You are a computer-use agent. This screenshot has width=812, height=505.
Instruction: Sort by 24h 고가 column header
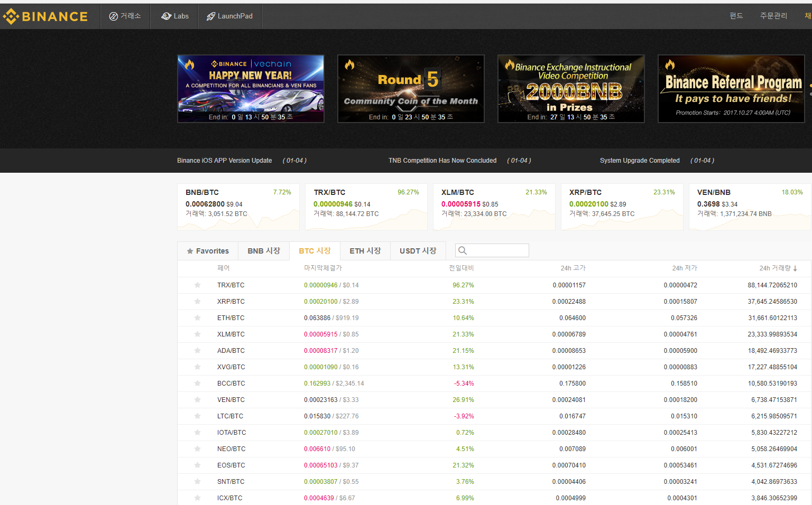(x=573, y=268)
